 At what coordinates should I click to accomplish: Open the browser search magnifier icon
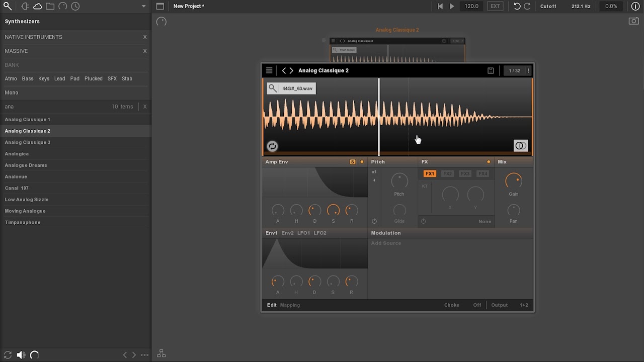[x=8, y=6]
